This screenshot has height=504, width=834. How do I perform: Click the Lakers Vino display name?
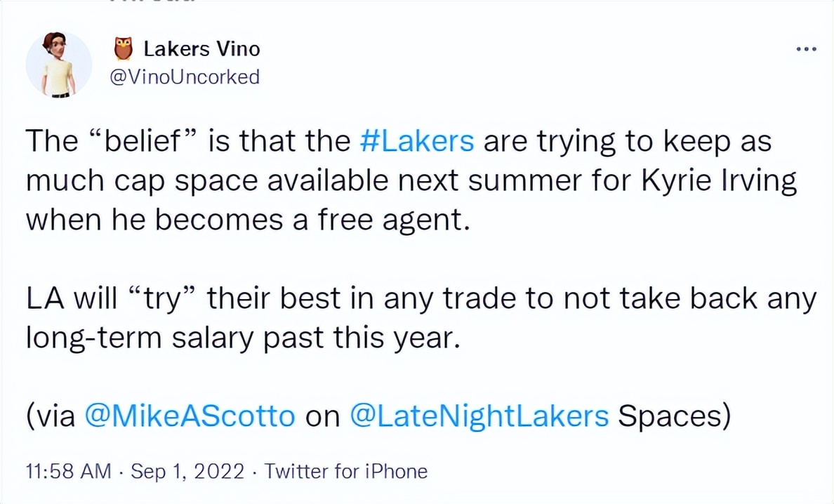click(201, 48)
